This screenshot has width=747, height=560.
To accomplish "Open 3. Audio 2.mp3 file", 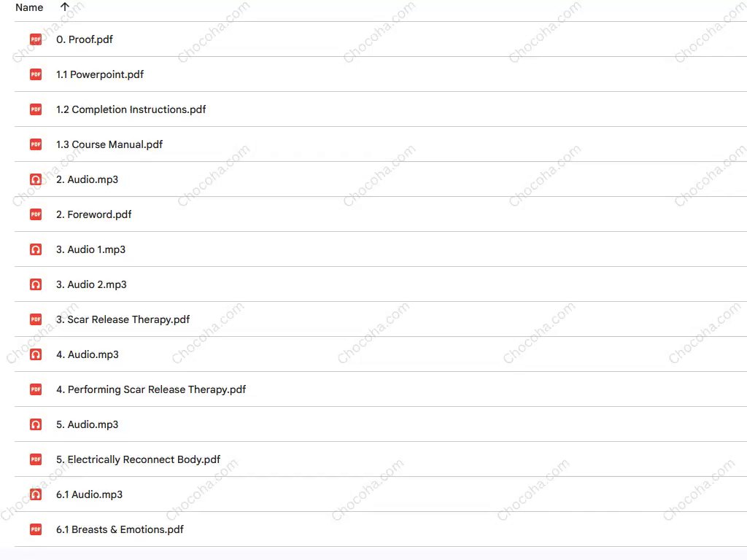I will [x=91, y=284].
